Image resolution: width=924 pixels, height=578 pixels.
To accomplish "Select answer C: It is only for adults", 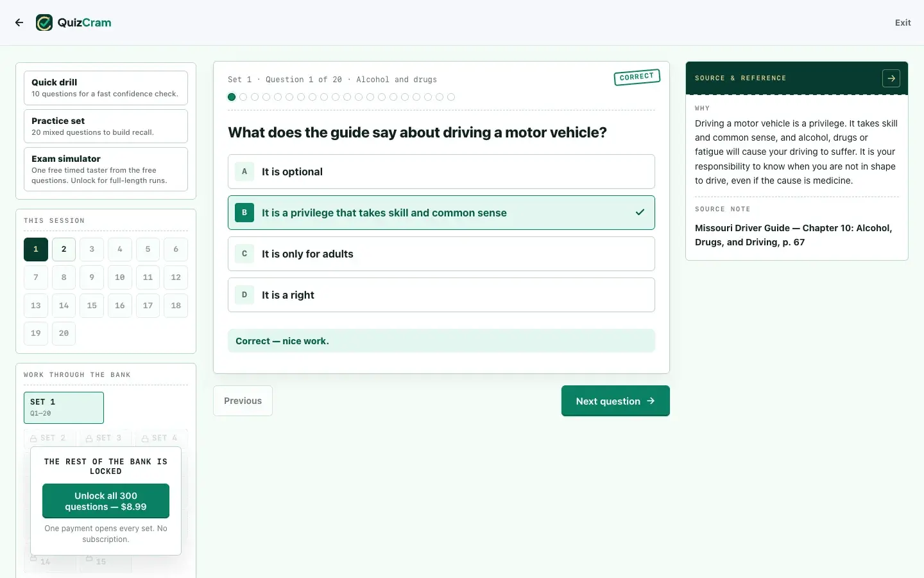I will click(x=441, y=254).
